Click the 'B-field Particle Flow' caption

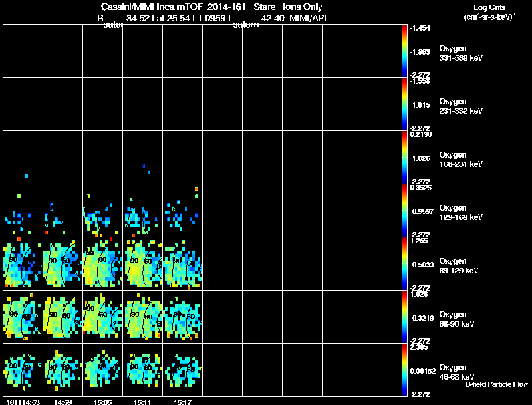[x=497, y=384]
